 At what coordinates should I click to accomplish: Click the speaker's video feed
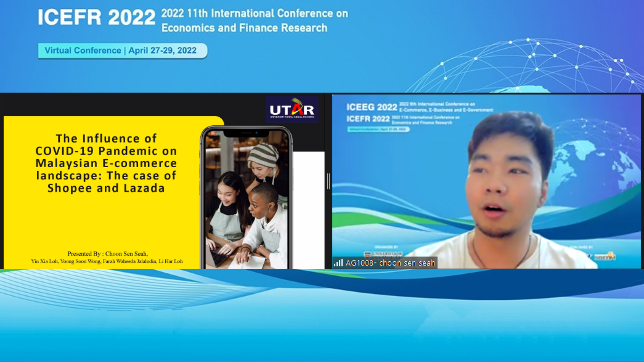point(486,181)
